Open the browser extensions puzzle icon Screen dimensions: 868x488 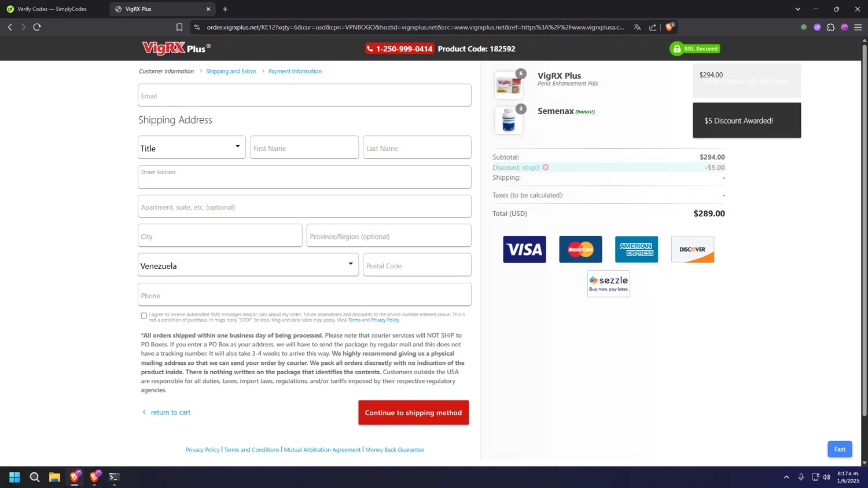[x=830, y=27]
